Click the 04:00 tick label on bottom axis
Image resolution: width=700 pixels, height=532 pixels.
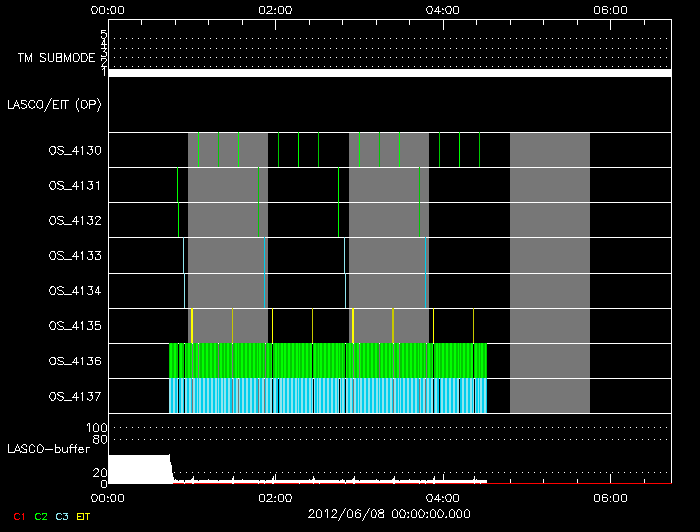tap(442, 497)
